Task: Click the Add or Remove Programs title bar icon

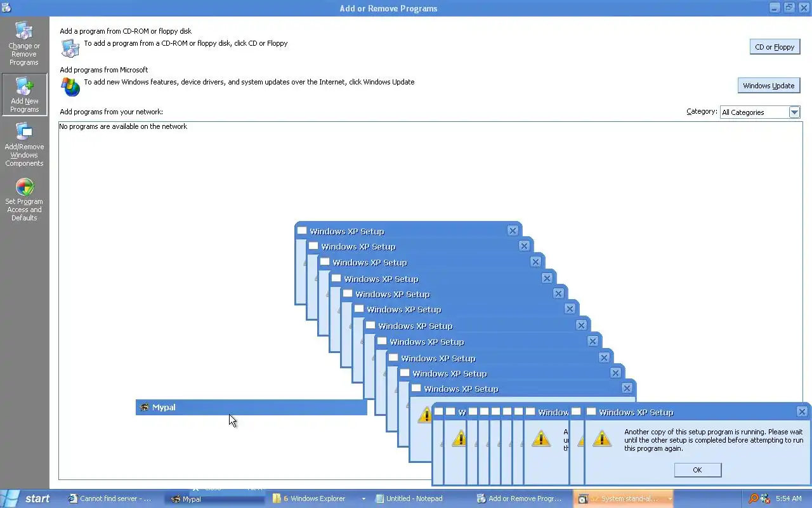Action: click(x=6, y=8)
